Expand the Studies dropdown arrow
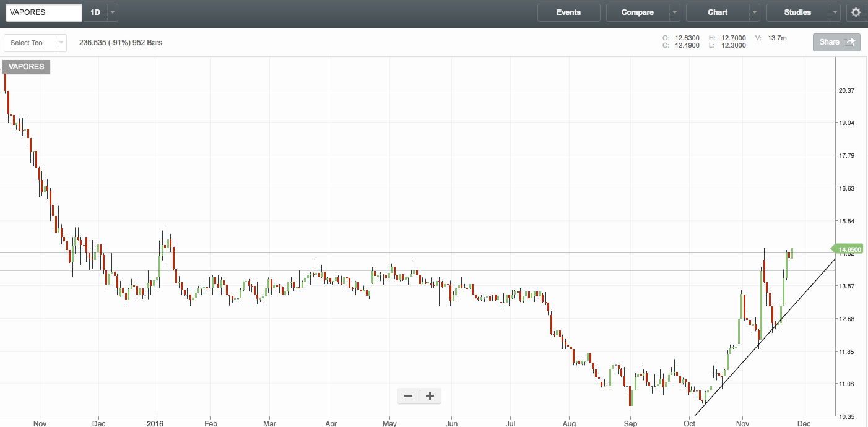 click(835, 12)
